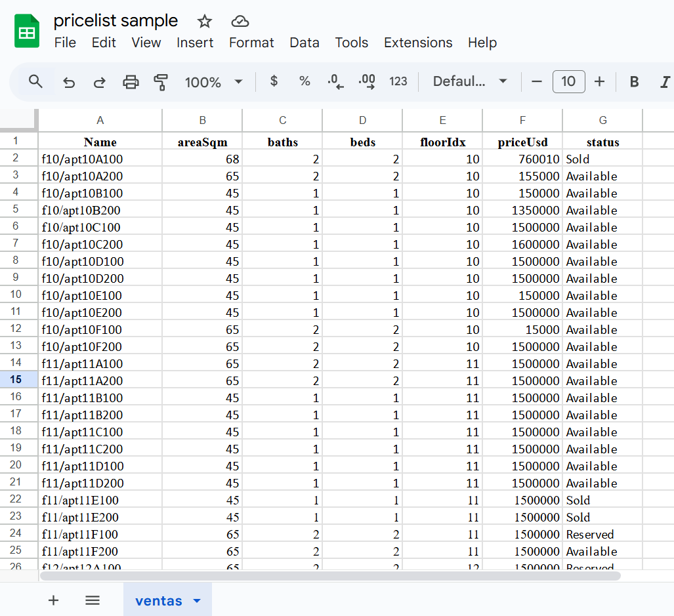The height and width of the screenshot is (616, 674).
Task: Open the Google Sheets home icon
Action: click(x=27, y=31)
